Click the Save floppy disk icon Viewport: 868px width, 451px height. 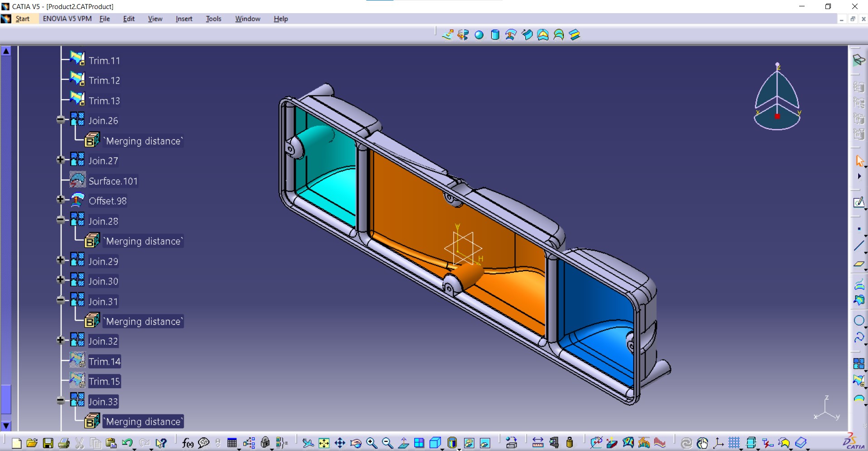coord(48,443)
